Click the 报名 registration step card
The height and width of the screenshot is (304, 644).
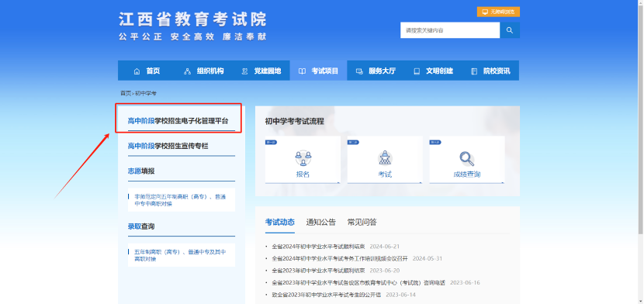(303, 160)
